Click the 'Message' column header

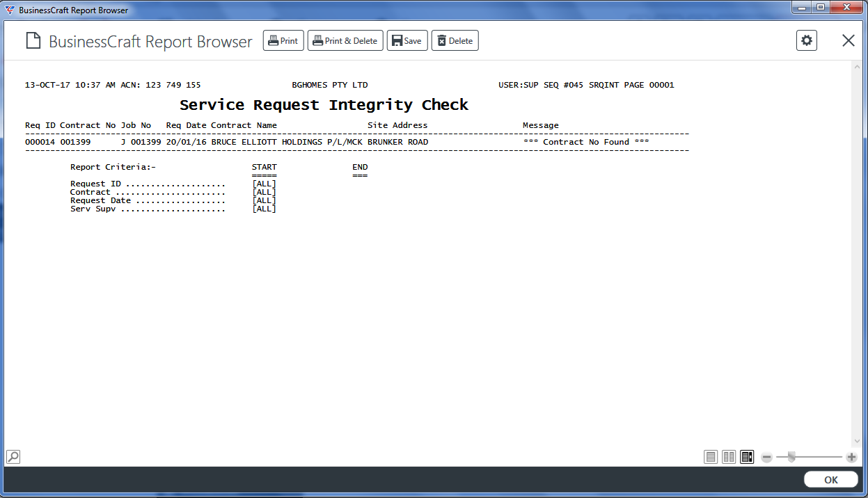[x=541, y=125]
